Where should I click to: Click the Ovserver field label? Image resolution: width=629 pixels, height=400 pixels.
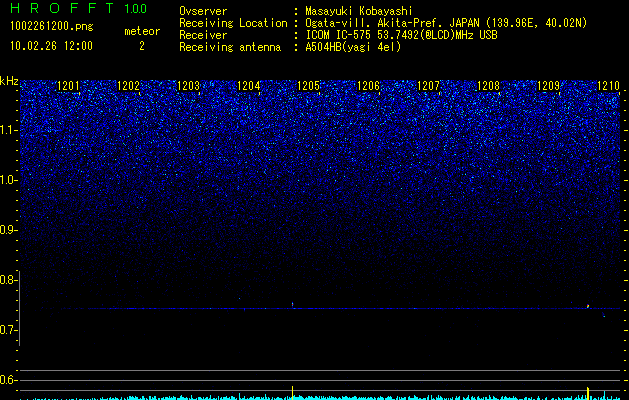point(203,11)
